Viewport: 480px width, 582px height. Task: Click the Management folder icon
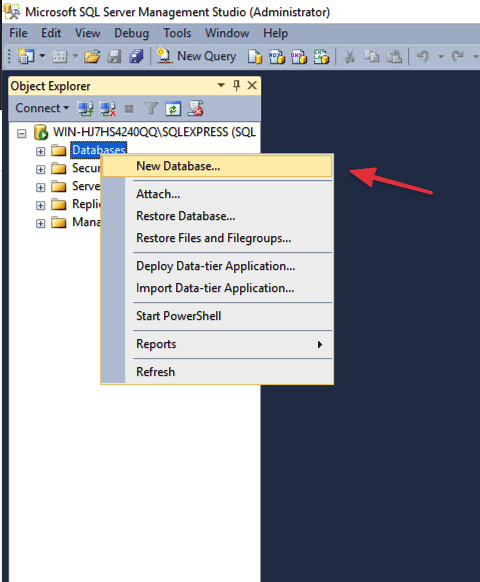tap(59, 222)
